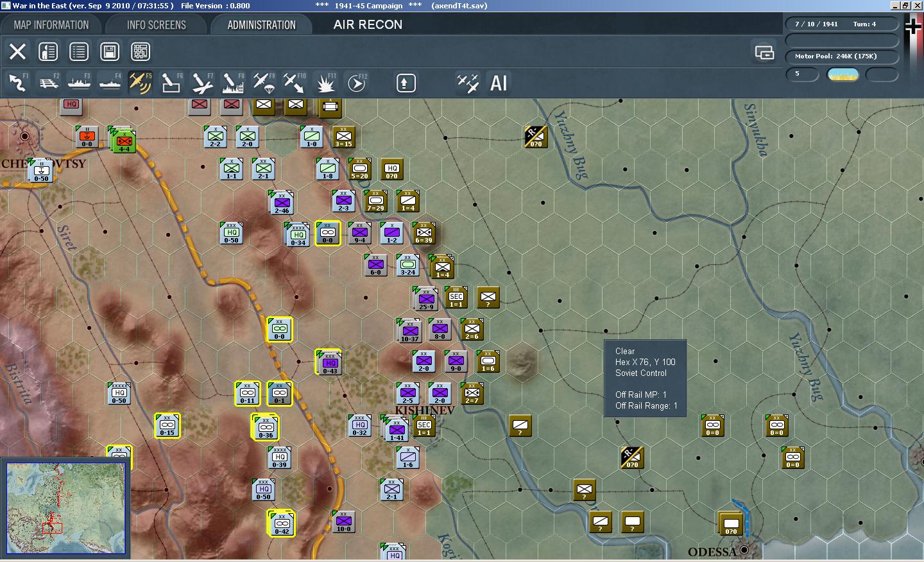Select Naval transport mode (F3 ship icon)

79,83
